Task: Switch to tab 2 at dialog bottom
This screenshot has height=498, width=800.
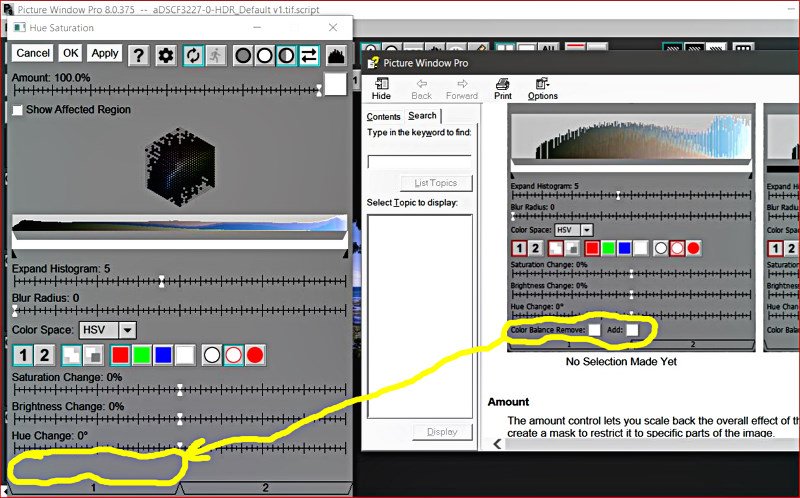Action: [266, 487]
